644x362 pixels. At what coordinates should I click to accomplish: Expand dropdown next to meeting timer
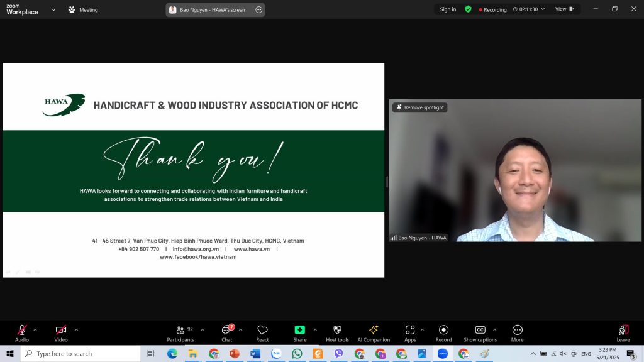click(x=543, y=9)
